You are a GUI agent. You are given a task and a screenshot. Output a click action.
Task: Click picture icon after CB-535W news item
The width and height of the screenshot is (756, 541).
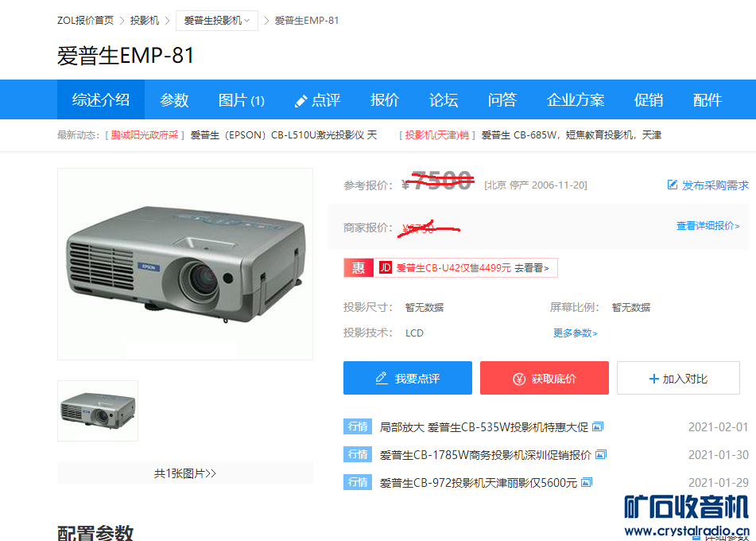pos(597,426)
